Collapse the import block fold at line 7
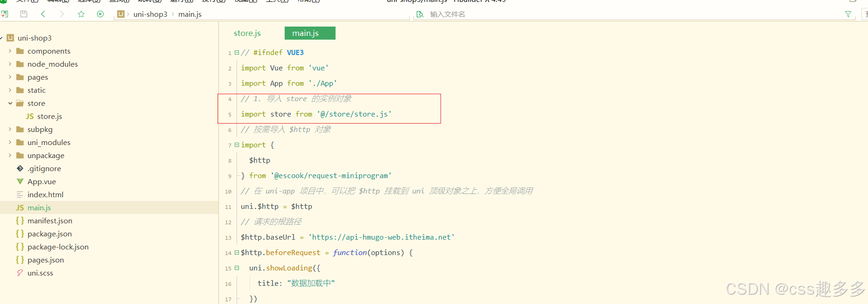868x304 pixels. tap(237, 145)
